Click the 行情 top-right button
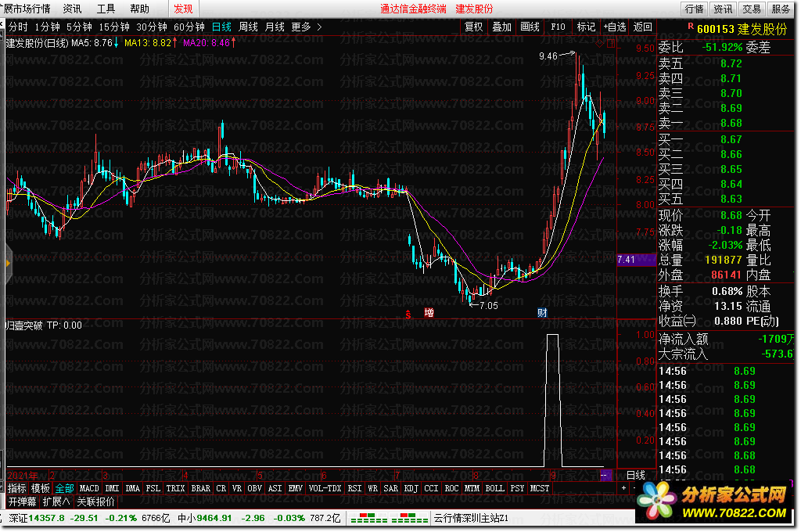Image resolution: width=801 pixels, height=532 pixels. (x=695, y=9)
